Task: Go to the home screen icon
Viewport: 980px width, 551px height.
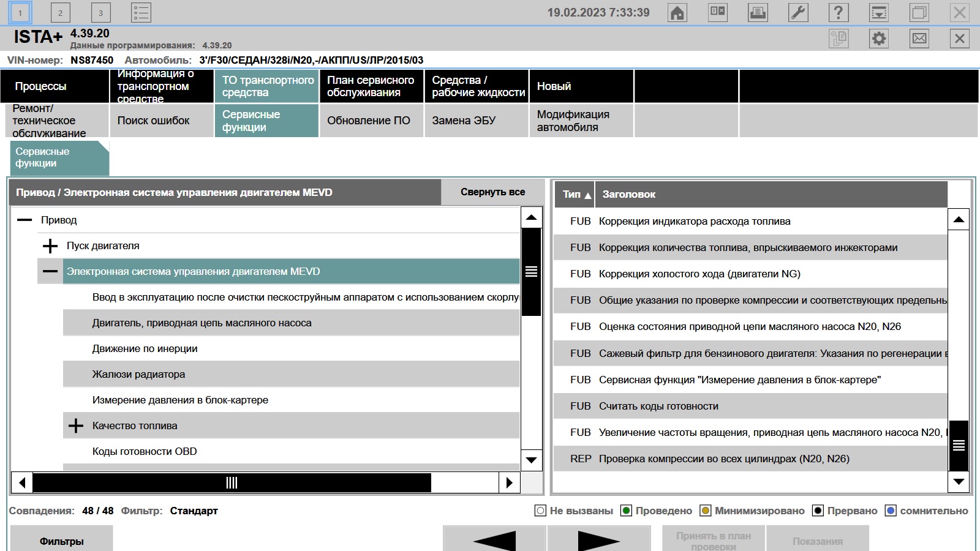Action: pyautogui.click(x=677, y=13)
